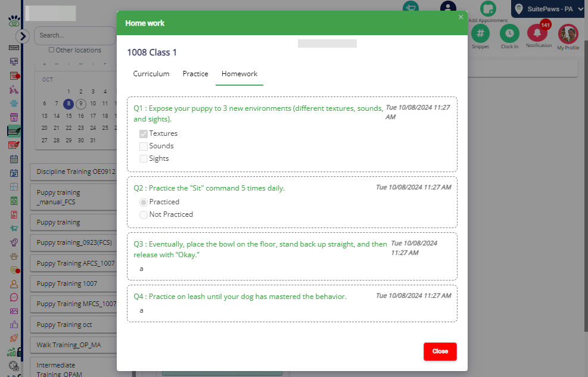This screenshot has width=588, height=377.
Task: Open the thumbs up sidebar icon
Action: [14, 325]
